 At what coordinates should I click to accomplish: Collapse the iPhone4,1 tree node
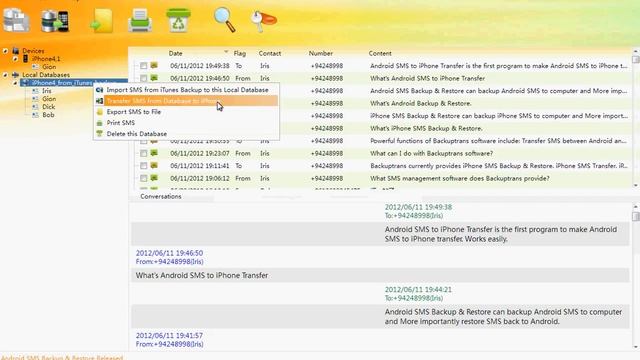coord(15,59)
